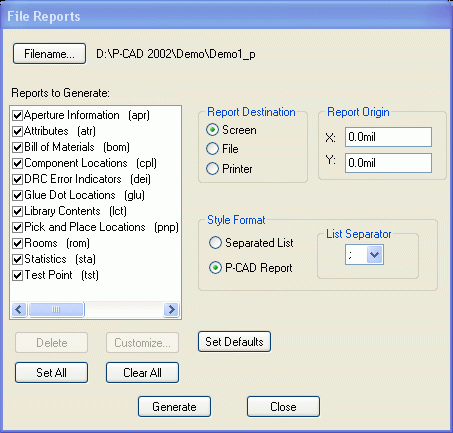Click the Generate button
Screen dimensions: 453x433
174,407
